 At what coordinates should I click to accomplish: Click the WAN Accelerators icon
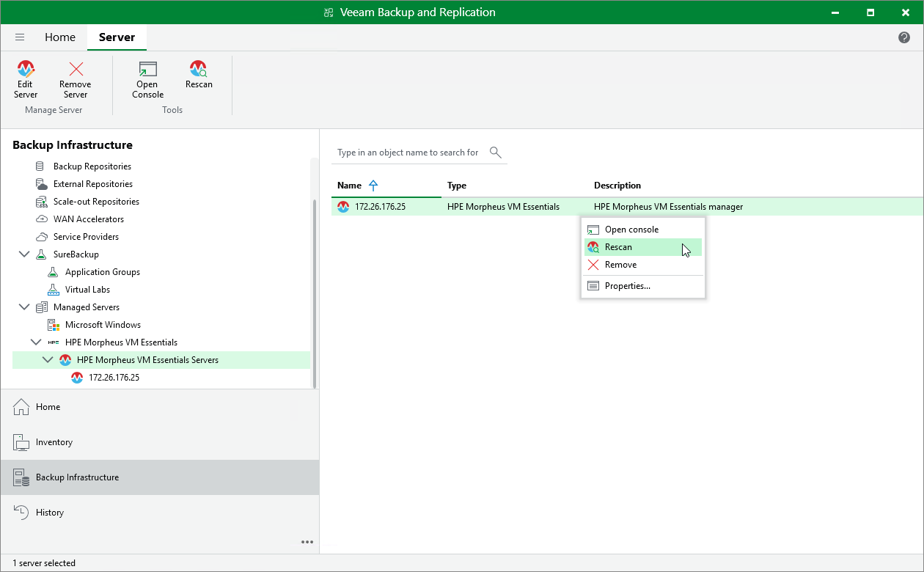[41, 219]
